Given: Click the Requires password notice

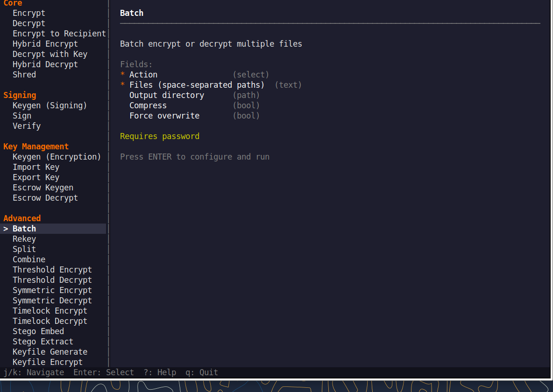Looking at the screenshot, I should coord(160,136).
